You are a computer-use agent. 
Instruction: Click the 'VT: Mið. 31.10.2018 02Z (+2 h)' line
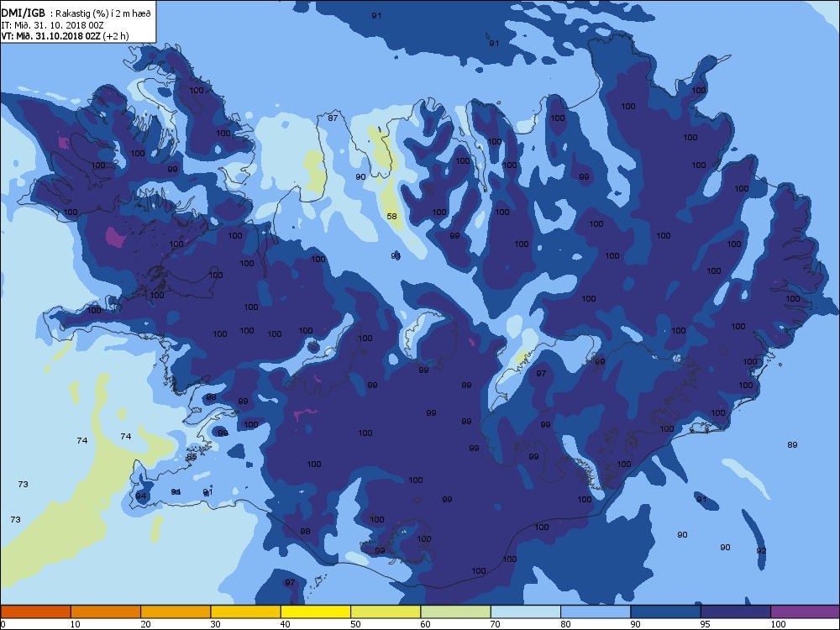click(x=65, y=36)
